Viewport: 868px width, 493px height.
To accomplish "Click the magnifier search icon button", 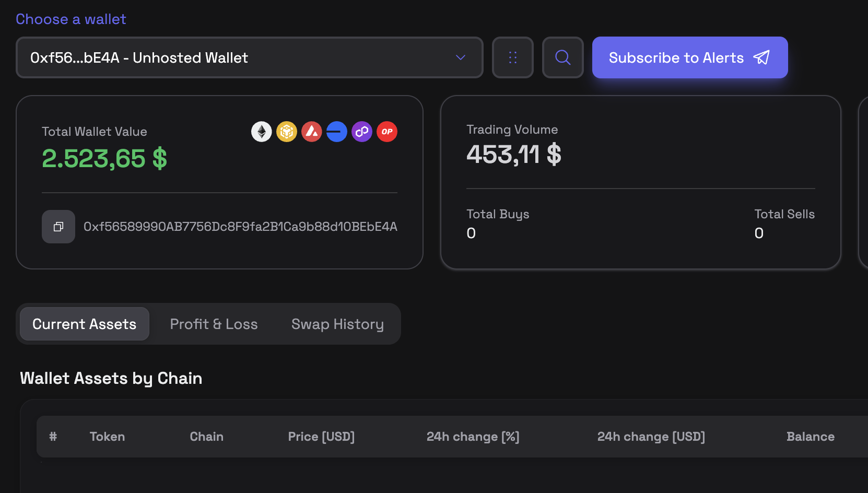I will [x=562, y=57].
